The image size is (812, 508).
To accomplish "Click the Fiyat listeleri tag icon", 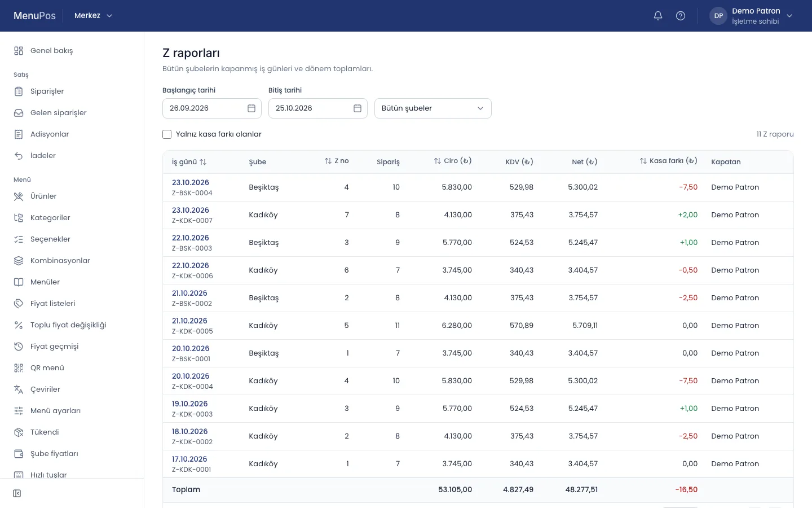I will 19,304.
